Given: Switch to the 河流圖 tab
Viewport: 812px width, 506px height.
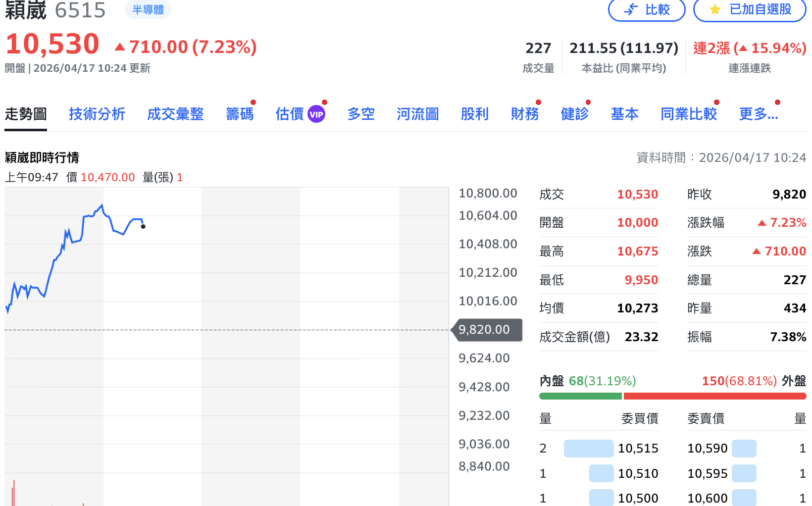Looking at the screenshot, I should [x=417, y=114].
